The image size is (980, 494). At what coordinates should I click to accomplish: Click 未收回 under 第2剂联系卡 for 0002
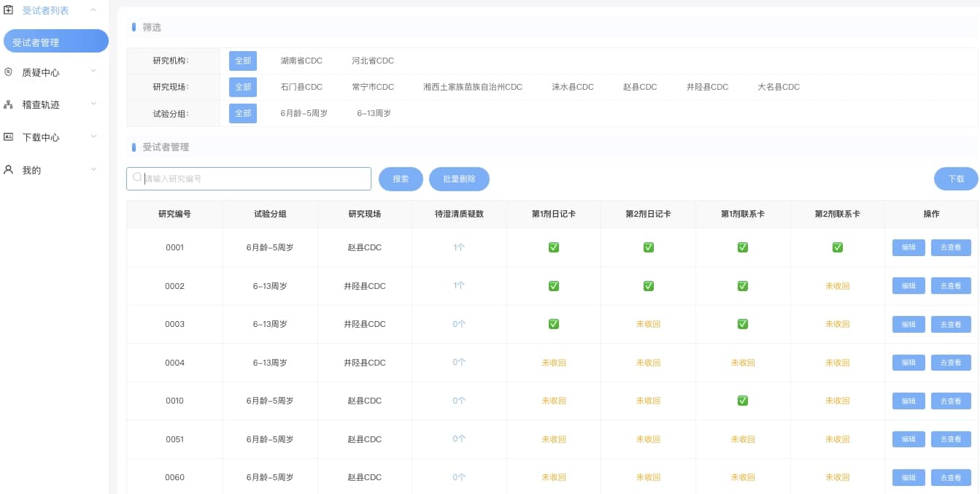point(838,286)
